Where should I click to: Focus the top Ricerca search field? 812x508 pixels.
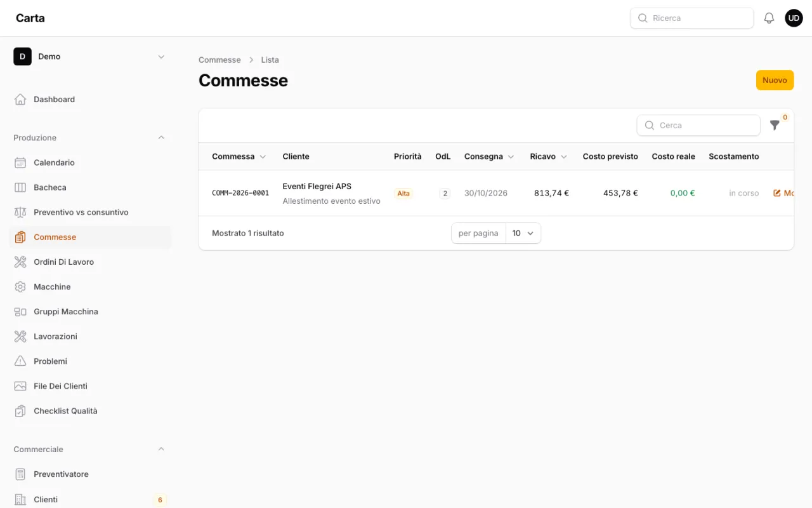691,18
